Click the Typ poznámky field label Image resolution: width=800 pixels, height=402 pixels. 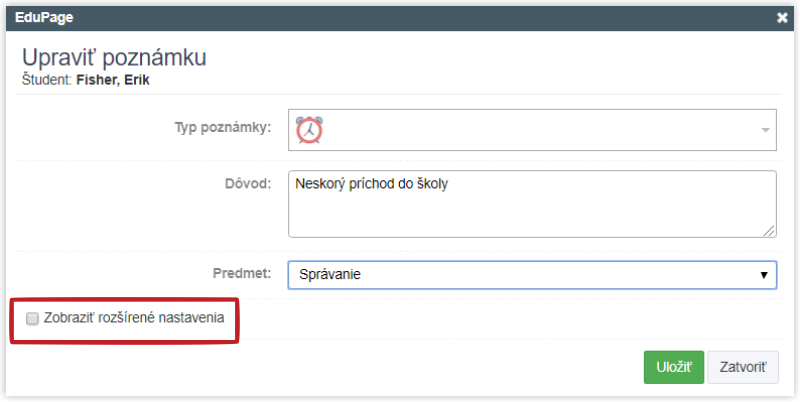[223, 128]
